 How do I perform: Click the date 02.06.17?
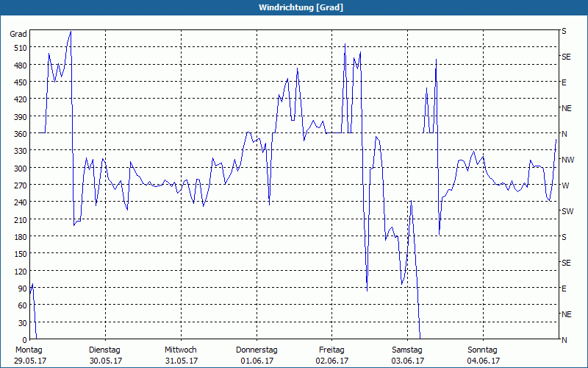tap(332, 361)
